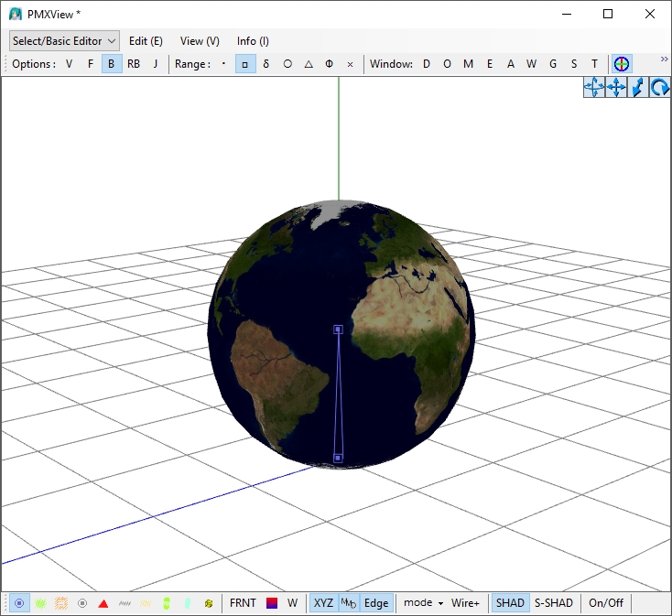The height and width of the screenshot is (616, 672).
Task: Toggle the colored crosshair manipulator icon
Action: click(x=622, y=64)
